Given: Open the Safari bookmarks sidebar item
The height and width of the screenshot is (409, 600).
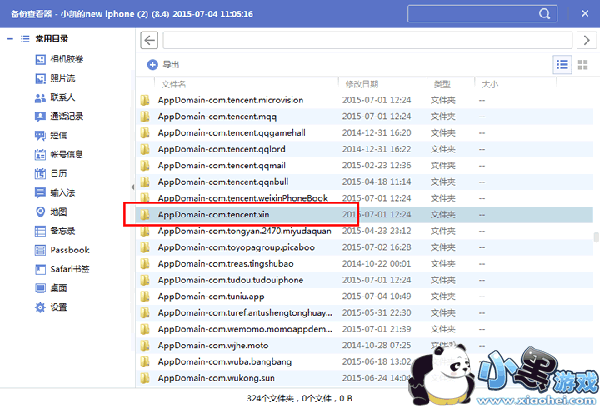Looking at the screenshot, I should (62, 269).
